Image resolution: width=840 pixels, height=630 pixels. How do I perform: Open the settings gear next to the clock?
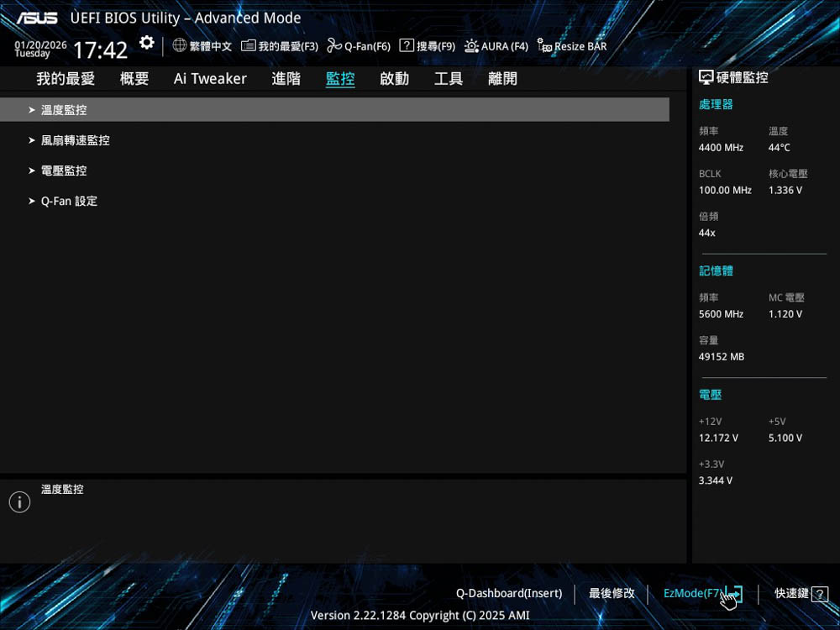pos(147,43)
